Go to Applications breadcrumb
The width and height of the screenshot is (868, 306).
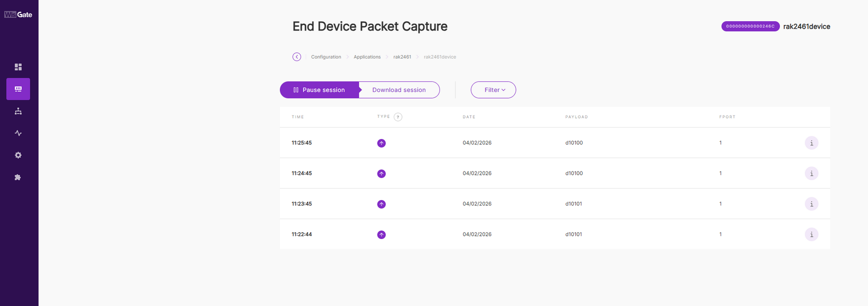click(367, 57)
